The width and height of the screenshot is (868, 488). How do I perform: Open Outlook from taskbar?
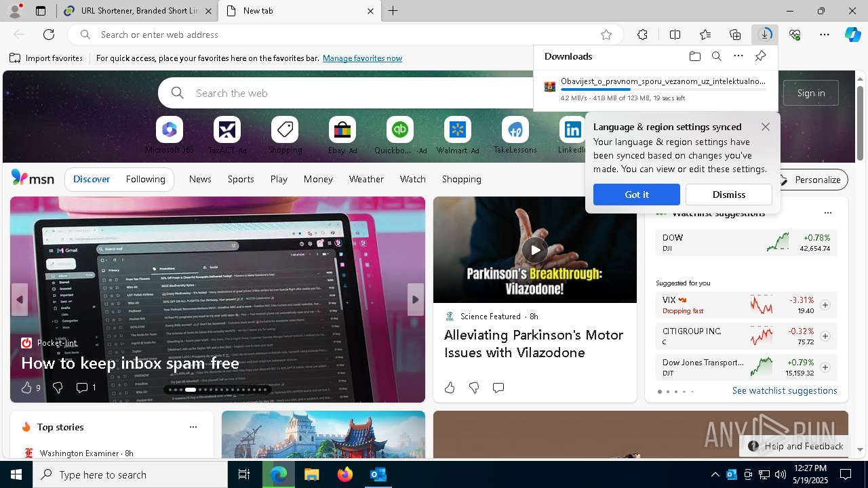point(378,474)
